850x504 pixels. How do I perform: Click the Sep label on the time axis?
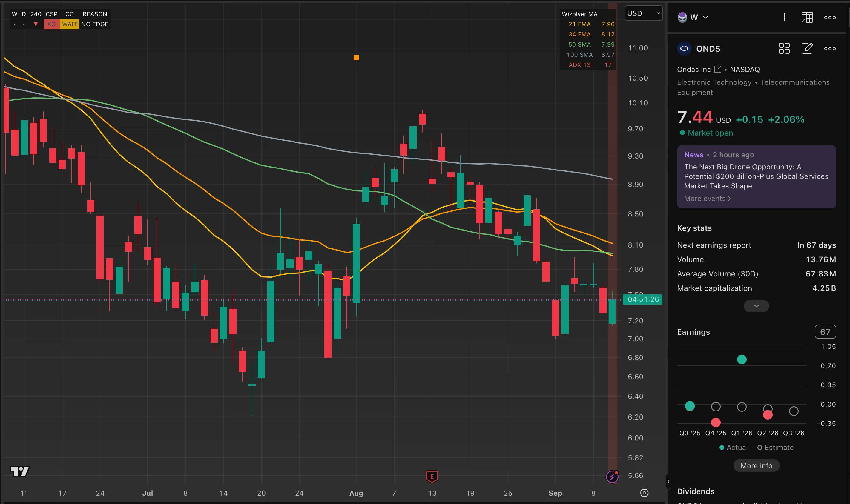(x=555, y=493)
